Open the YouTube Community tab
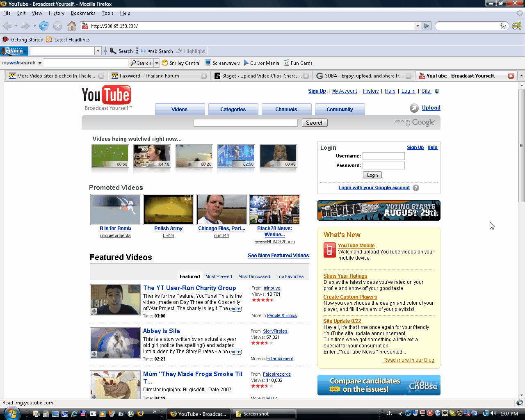The height and width of the screenshot is (420, 525). point(340,110)
